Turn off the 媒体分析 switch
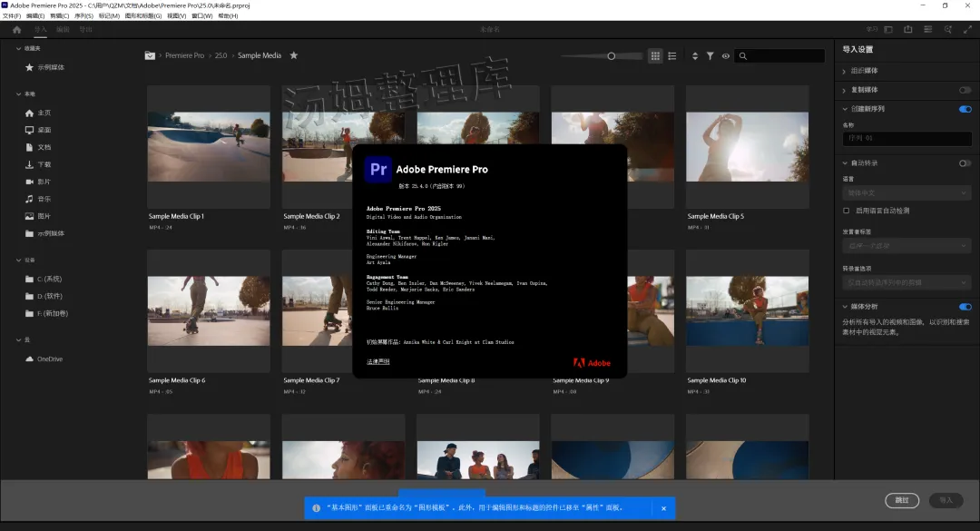This screenshot has width=980, height=531. click(x=965, y=307)
